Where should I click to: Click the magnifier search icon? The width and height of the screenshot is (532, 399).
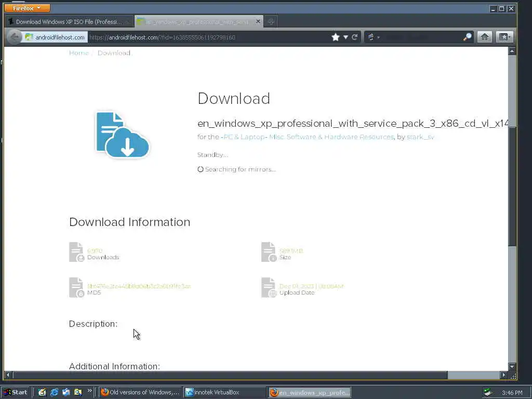(x=467, y=37)
